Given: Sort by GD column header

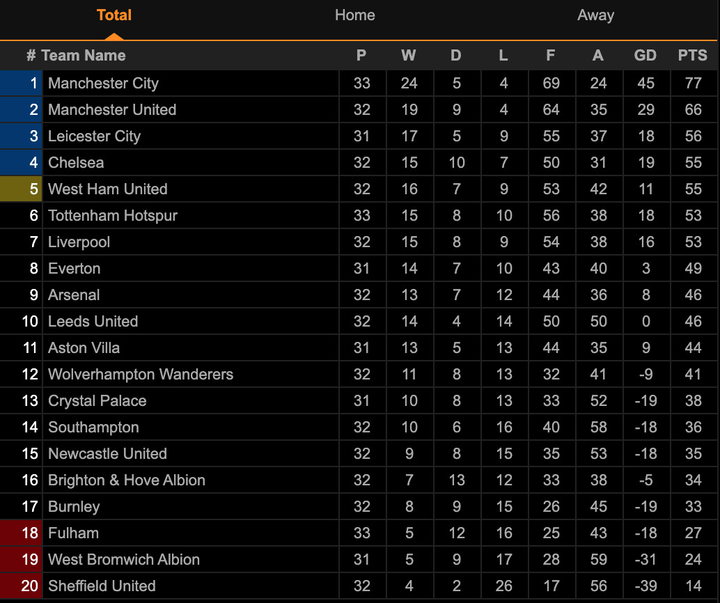Looking at the screenshot, I should click(646, 56).
